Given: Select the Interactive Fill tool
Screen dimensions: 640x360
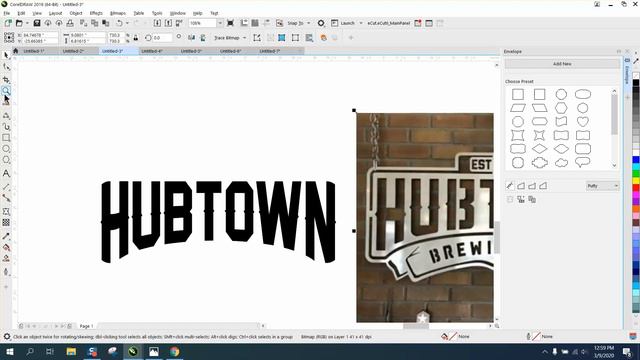Looking at the screenshot, I should point(6,247).
